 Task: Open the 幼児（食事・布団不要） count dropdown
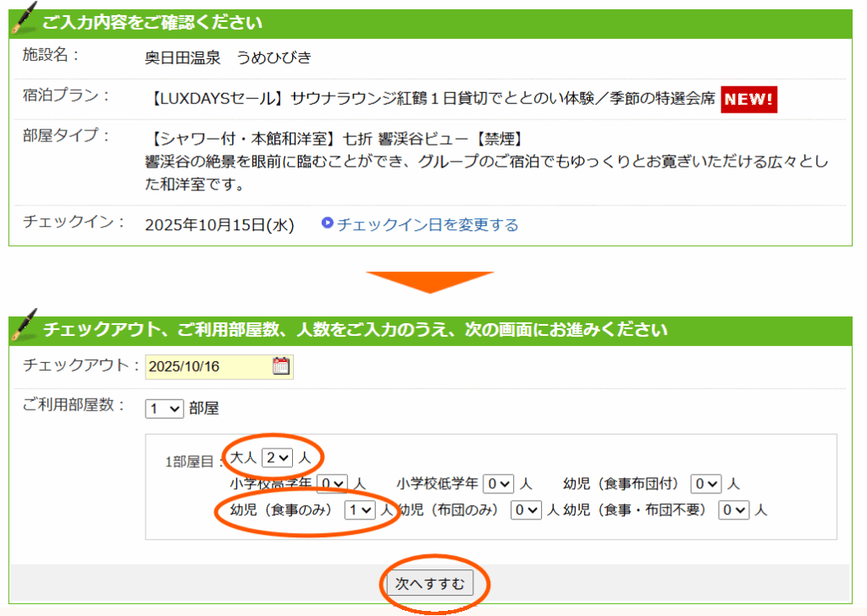coord(734,510)
